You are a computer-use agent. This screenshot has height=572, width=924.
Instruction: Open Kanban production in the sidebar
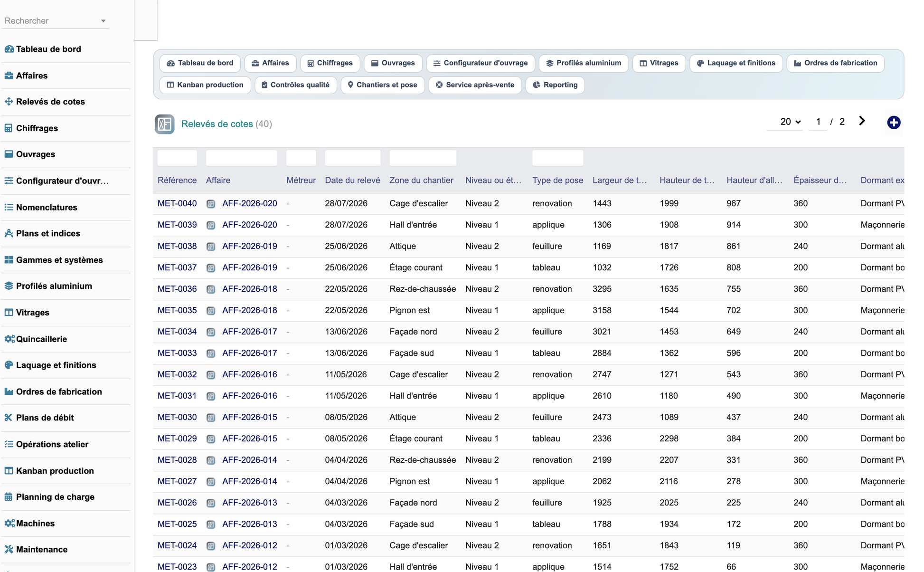coord(55,471)
